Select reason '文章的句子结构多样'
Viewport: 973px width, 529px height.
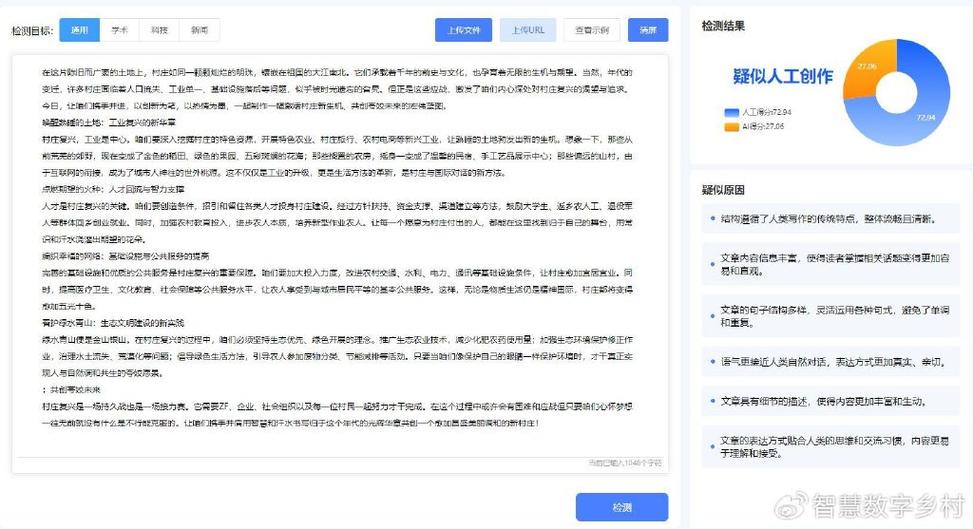coord(830,316)
